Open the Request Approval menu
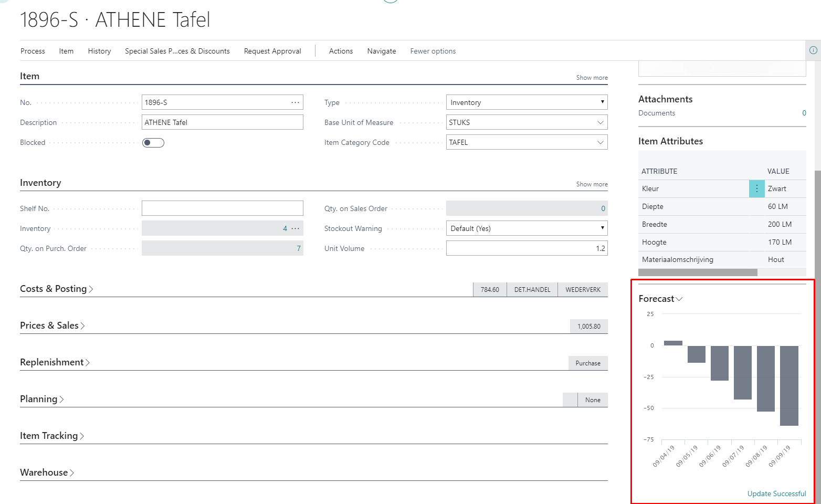This screenshot has width=821, height=504. click(x=272, y=51)
